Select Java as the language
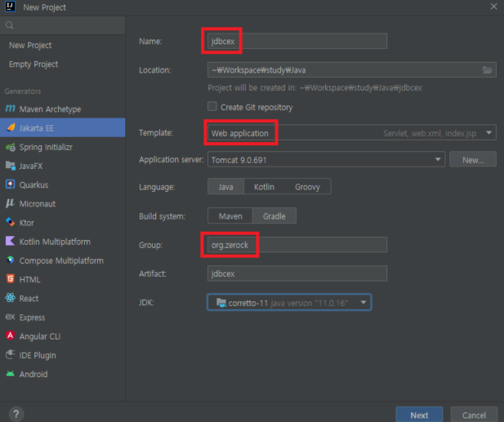 (x=226, y=187)
